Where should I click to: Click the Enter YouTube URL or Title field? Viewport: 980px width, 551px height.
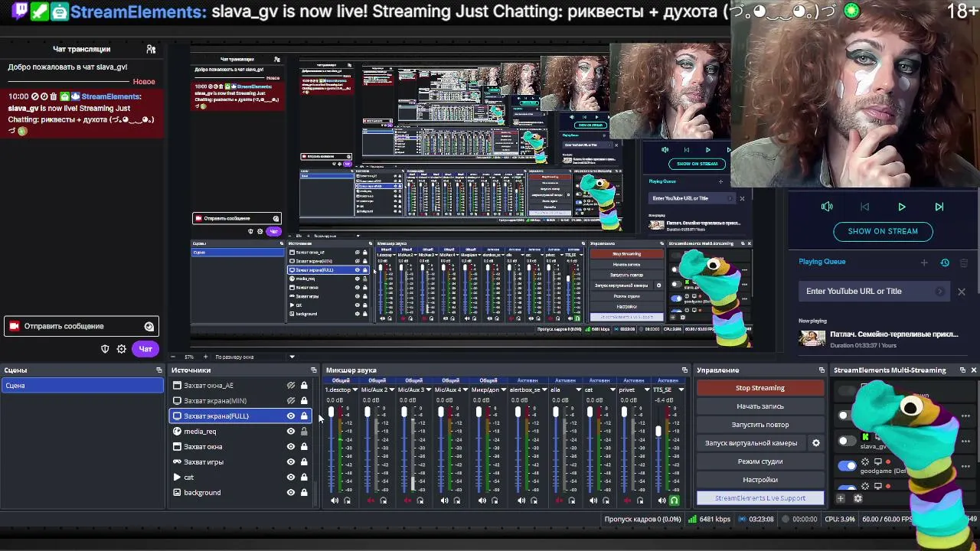click(874, 292)
